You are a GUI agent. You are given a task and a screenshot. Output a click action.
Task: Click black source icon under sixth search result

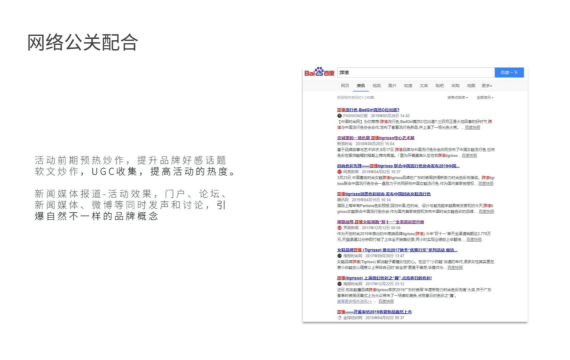(340, 256)
